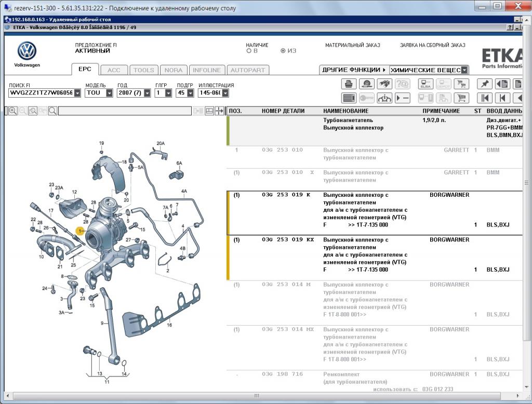Click the document with left arrow icon
The image size is (532, 404).
[x=502, y=84]
